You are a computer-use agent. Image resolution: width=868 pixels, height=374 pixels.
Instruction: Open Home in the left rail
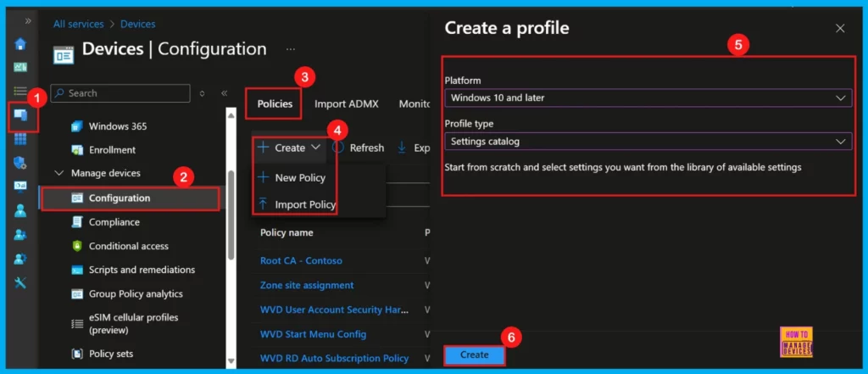[x=20, y=44]
